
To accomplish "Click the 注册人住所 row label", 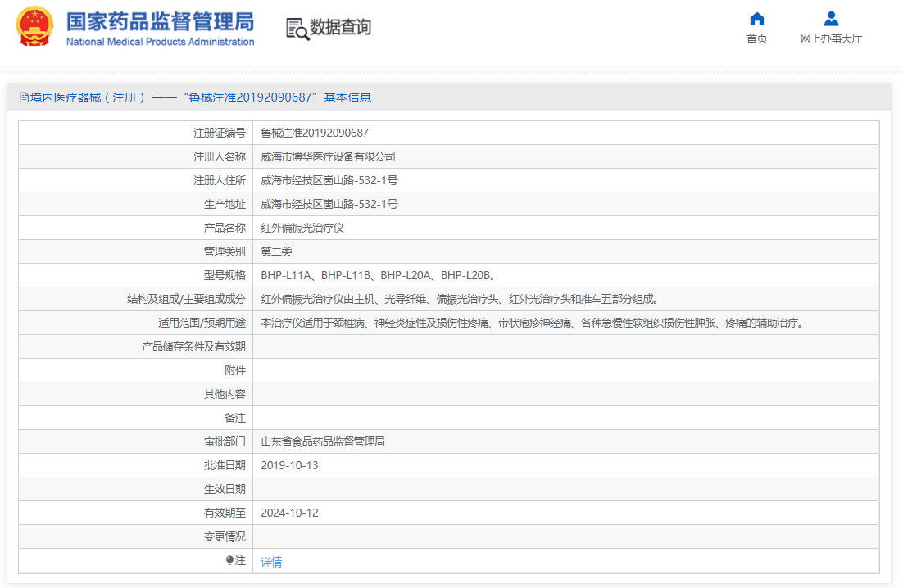I will pos(220,180).
